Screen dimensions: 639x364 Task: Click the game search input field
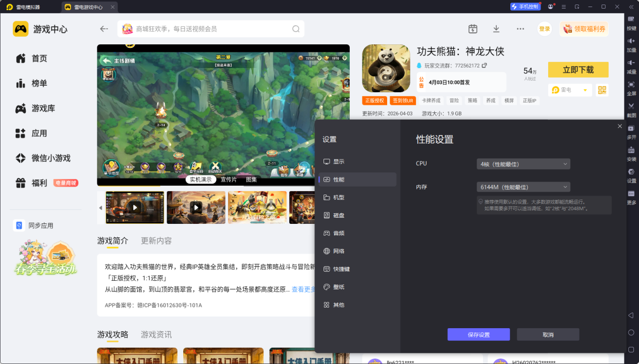pyautogui.click(x=211, y=29)
